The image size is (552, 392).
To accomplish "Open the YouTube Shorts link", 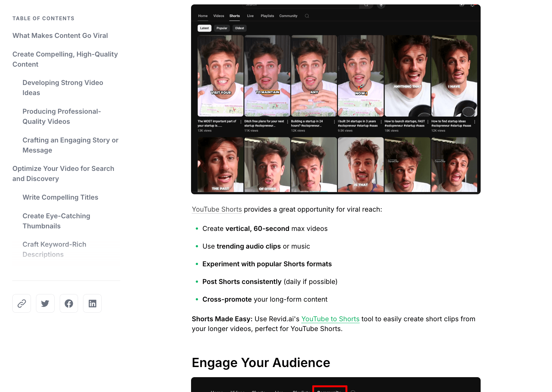I will tap(217, 209).
